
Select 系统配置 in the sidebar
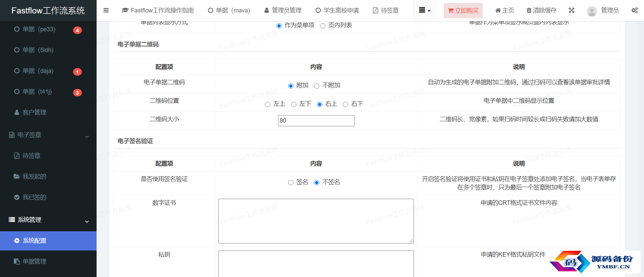[x=48, y=241]
